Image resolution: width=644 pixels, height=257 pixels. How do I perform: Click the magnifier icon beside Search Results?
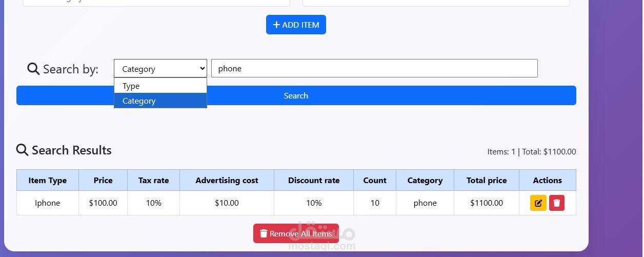[x=23, y=150]
